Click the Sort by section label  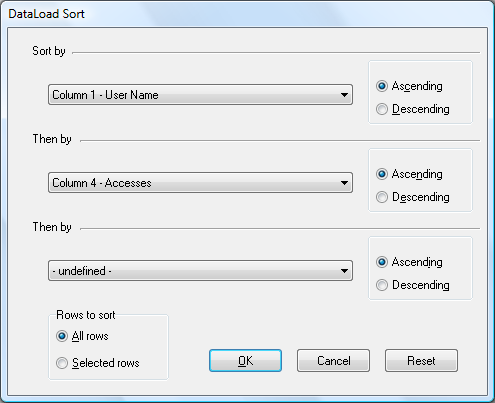pos(49,51)
